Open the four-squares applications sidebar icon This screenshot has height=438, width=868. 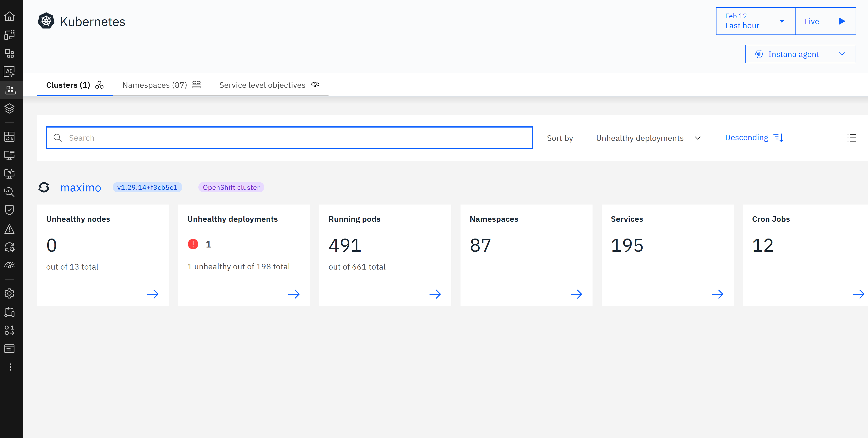[9, 53]
